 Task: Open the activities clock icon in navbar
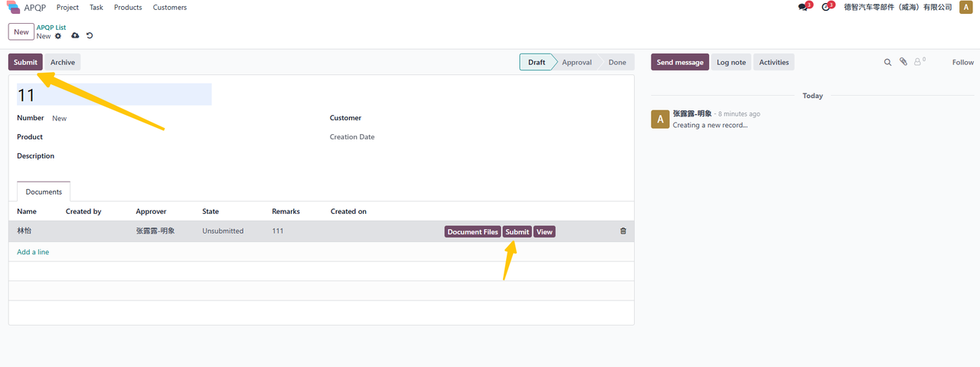[825, 8]
